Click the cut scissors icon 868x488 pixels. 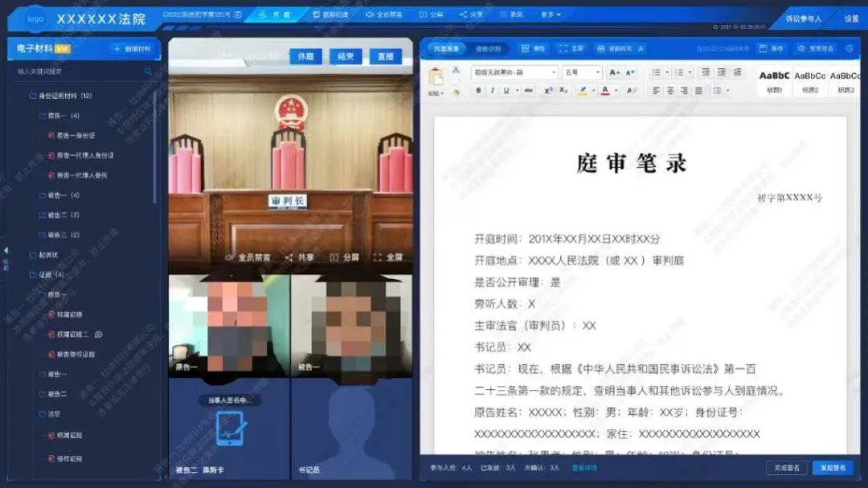click(x=456, y=70)
